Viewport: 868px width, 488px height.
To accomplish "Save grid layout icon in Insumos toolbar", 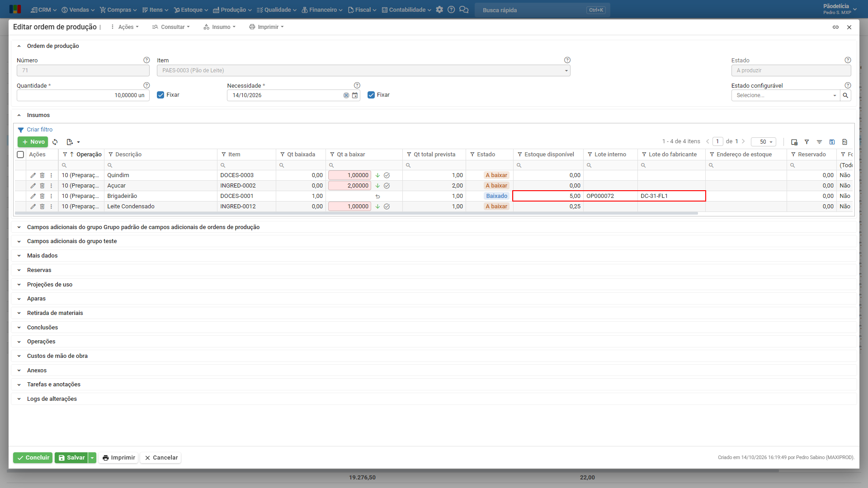I will coord(832,142).
